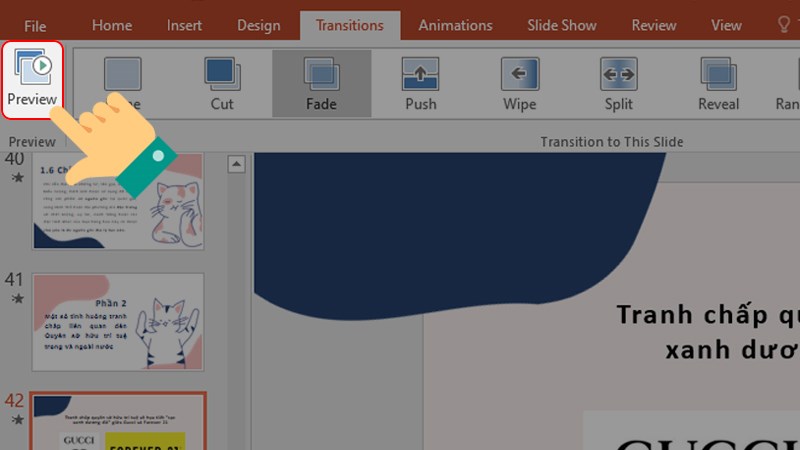Screen dimensions: 800x450
Task: Select the Split transition effect
Action: (618, 74)
